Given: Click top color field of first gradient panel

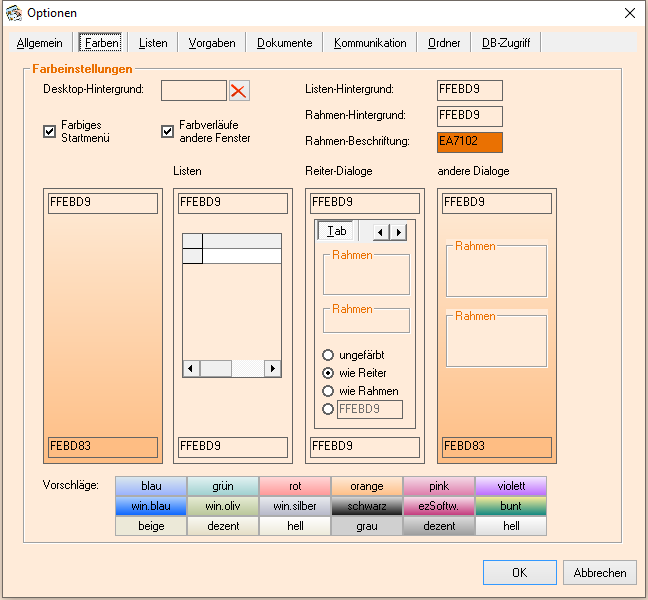Looking at the screenshot, I should (x=103, y=203).
